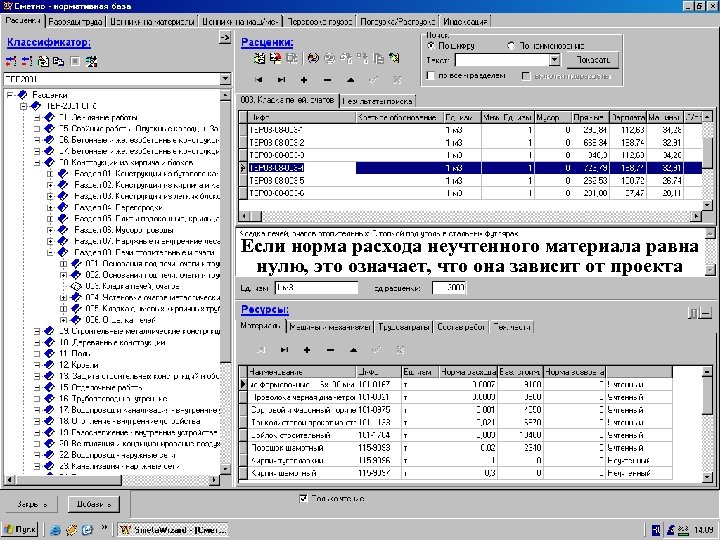The height and width of the screenshot is (540, 720).
Task: Click the language indicator in system tray
Action: [656, 530]
